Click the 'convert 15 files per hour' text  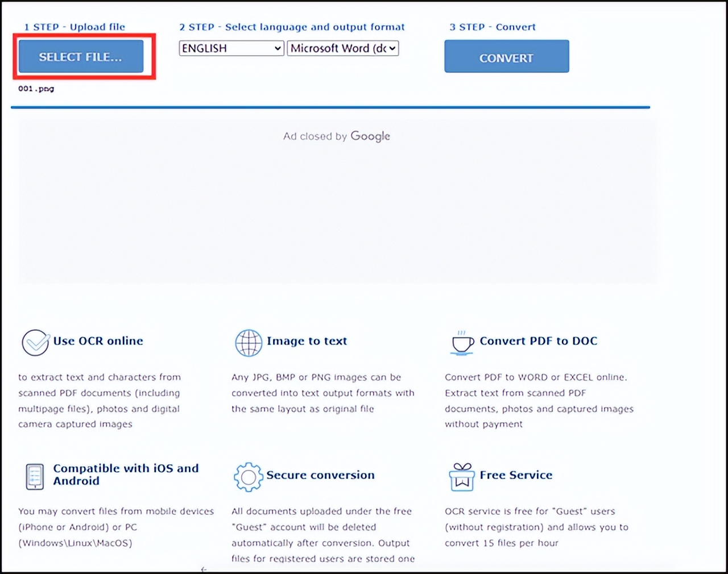coord(502,543)
